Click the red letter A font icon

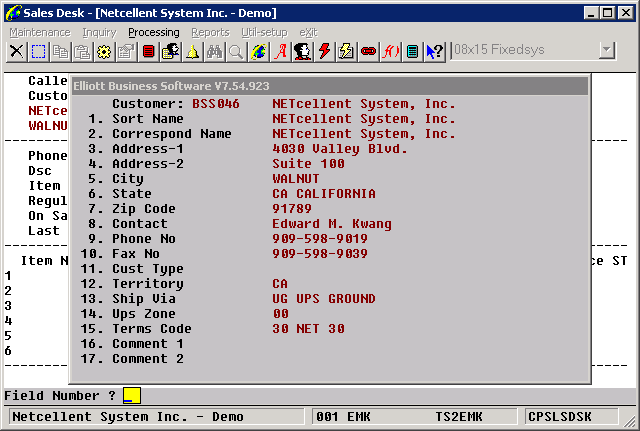click(x=280, y=52)
